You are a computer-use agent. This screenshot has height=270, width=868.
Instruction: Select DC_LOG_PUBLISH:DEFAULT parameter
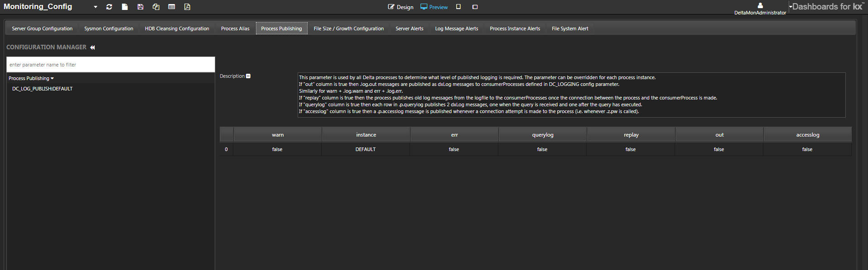pyautogui.click(x=43, y=89)
